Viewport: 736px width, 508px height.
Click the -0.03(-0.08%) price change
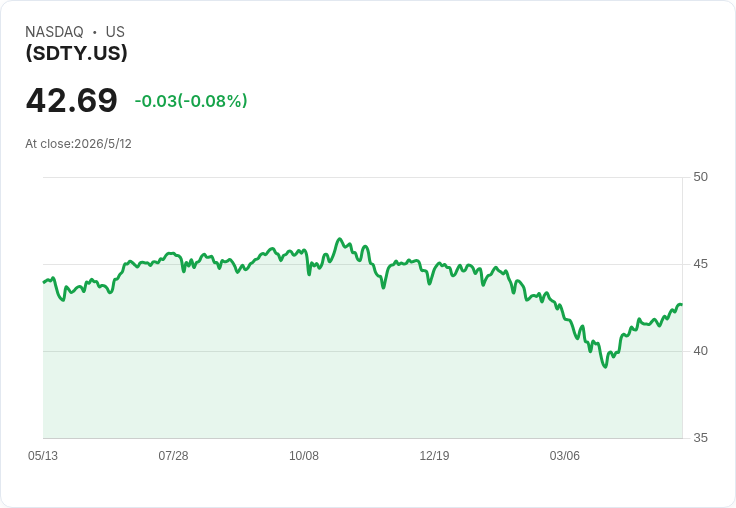pyautogui.click(x=191, y=101)
